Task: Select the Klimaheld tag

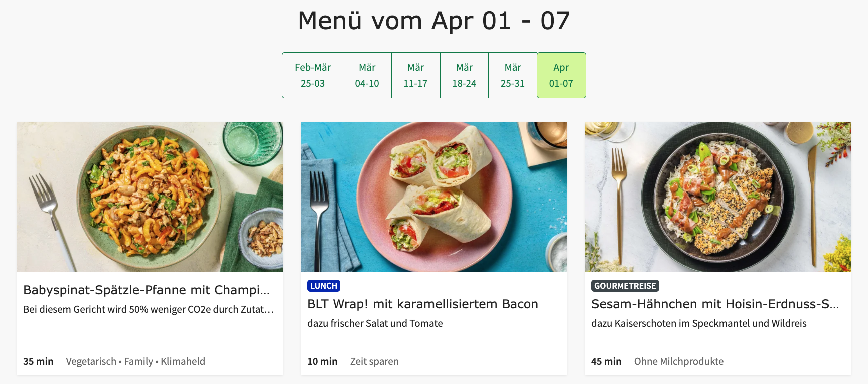Action: [x=183, y=361]
